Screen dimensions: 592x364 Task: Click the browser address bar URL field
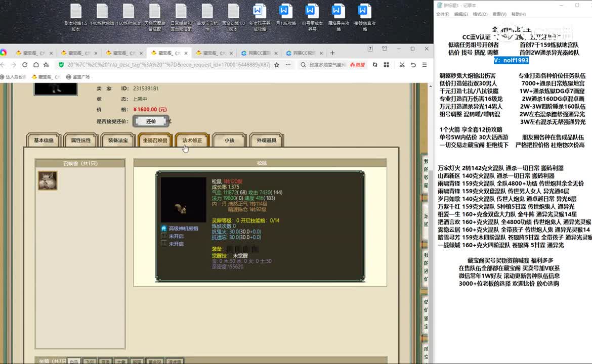168,65
